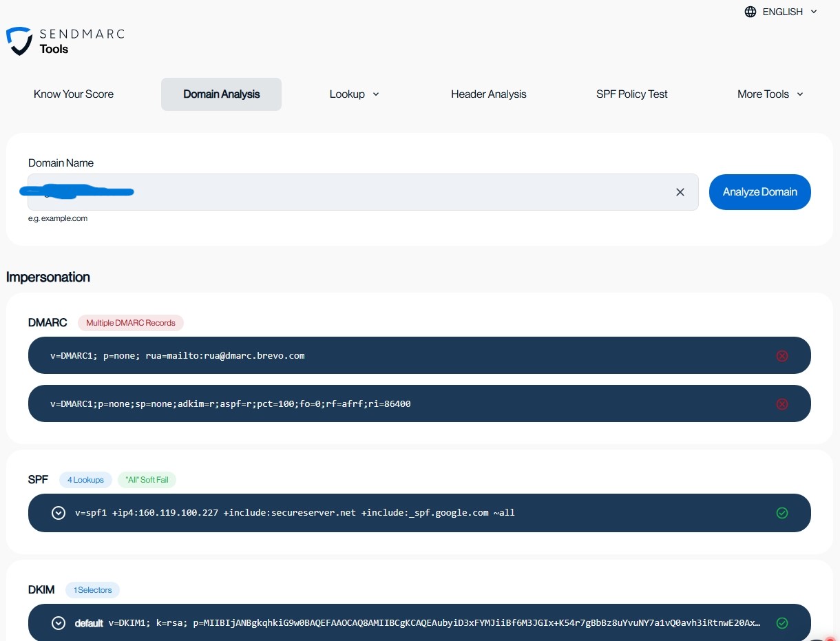The width and height of the screenshot is (840, 641).
Task: Click the 1 Selectors badge
Action: tap(93, 590)
